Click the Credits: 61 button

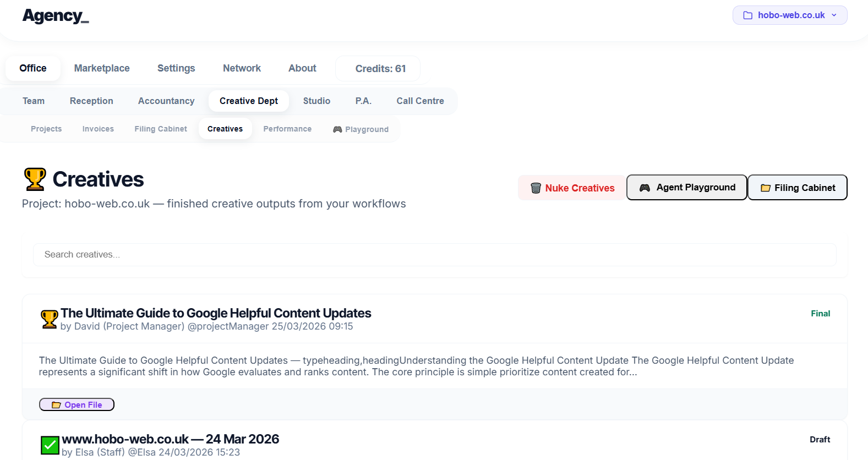(380, 69)
